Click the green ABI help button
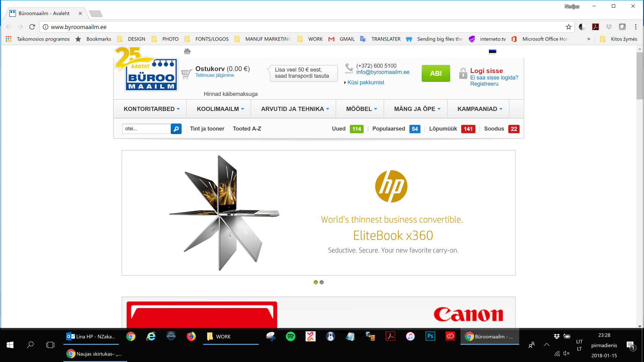 (x=436, y=73)
